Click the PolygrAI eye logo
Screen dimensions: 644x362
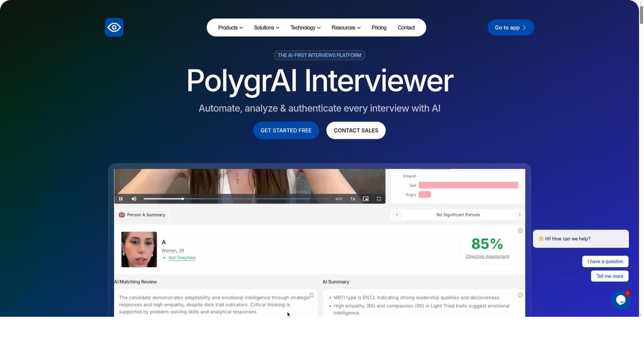point(114,27)
